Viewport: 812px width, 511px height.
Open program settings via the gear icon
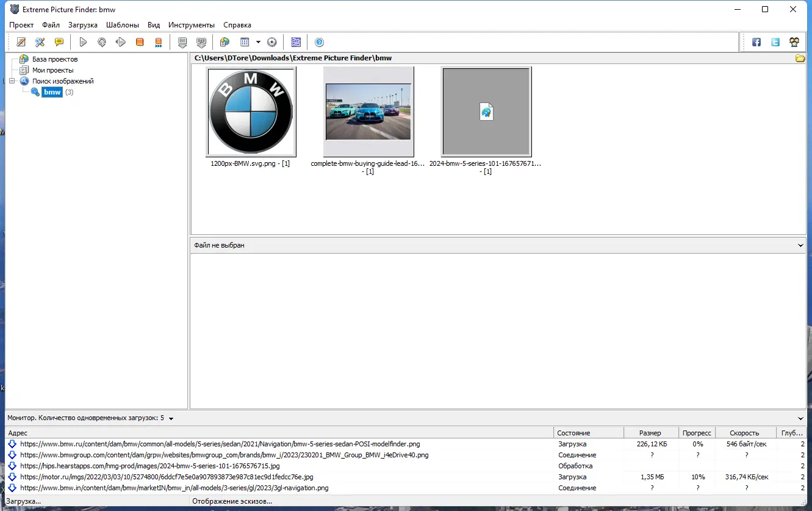(271, 42)
